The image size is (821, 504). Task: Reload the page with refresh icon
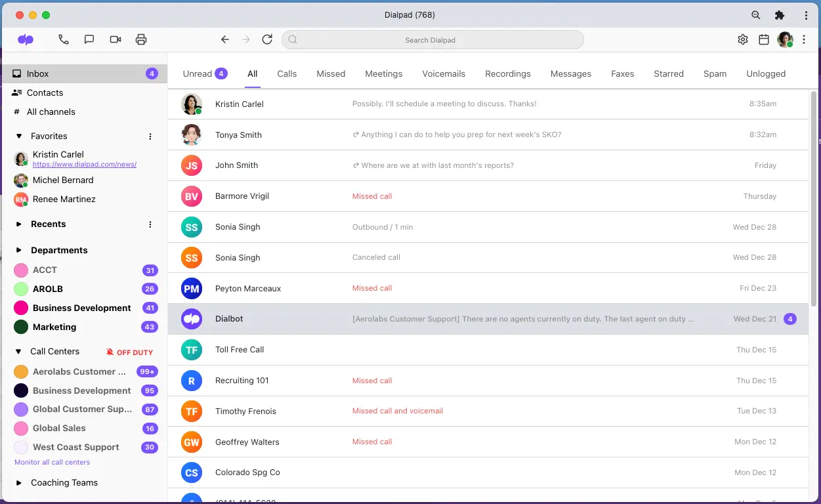(x=267, y=39)
